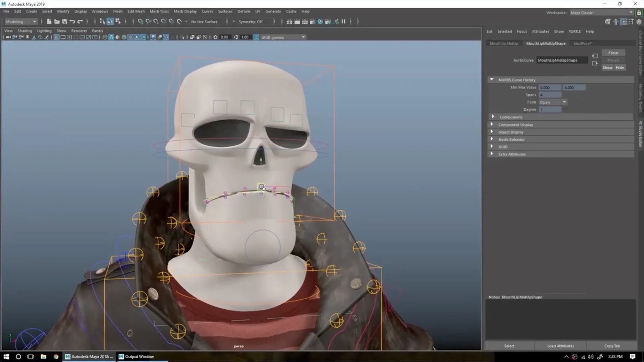Screen dimensions: 644x362
Task: Click the Pause viewport icon
Action: click(343, 21)
